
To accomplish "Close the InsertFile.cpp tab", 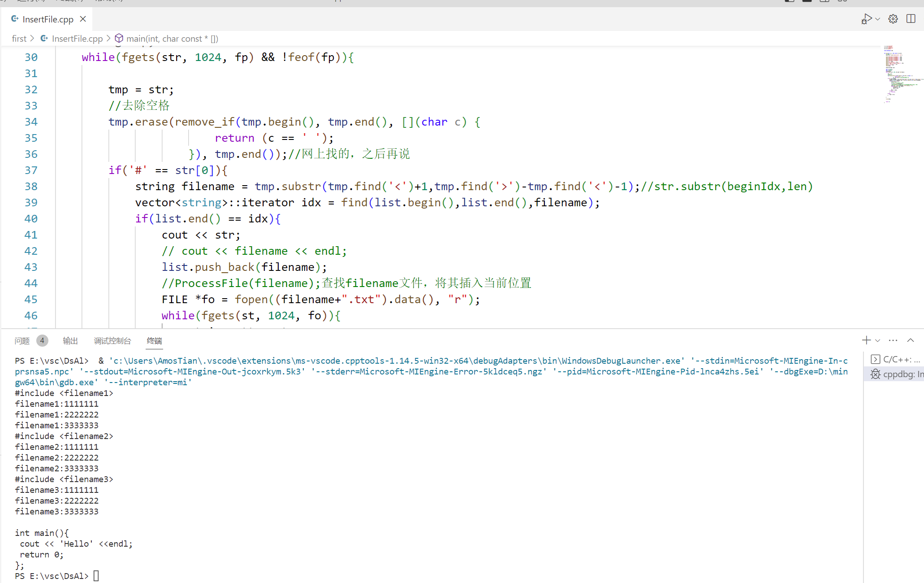I will pyautogui.click(x=83, y=19).
